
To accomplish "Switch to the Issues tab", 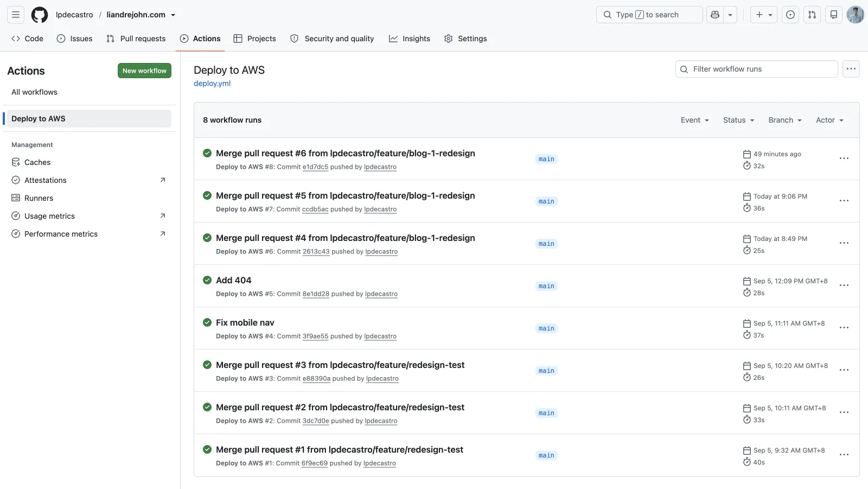I will pos(74,39).
